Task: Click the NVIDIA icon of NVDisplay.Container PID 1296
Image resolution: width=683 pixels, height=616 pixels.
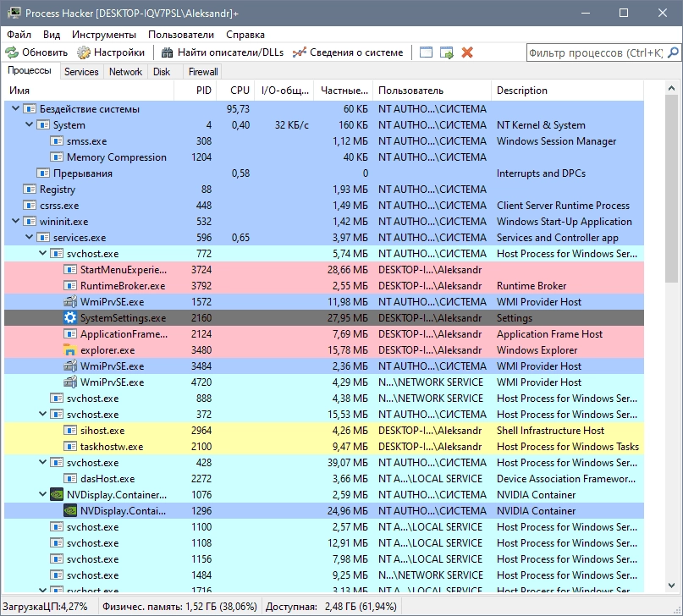Action: [70, 510]
